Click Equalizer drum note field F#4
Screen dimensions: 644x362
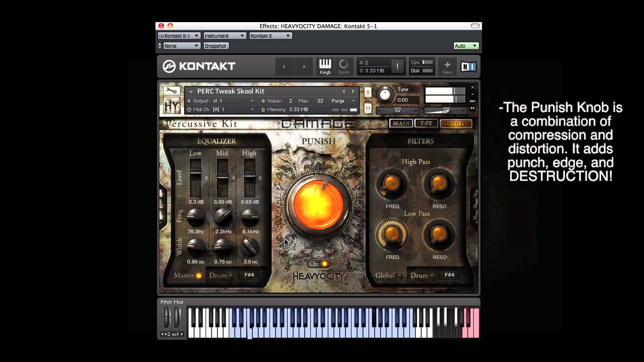pos(249,275)
